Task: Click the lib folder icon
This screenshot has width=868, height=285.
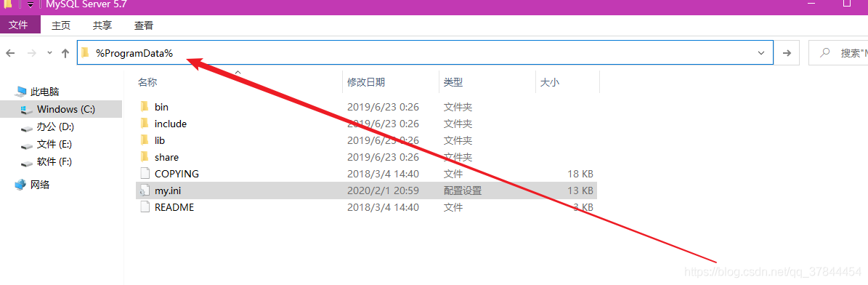Action: [145, 140]
